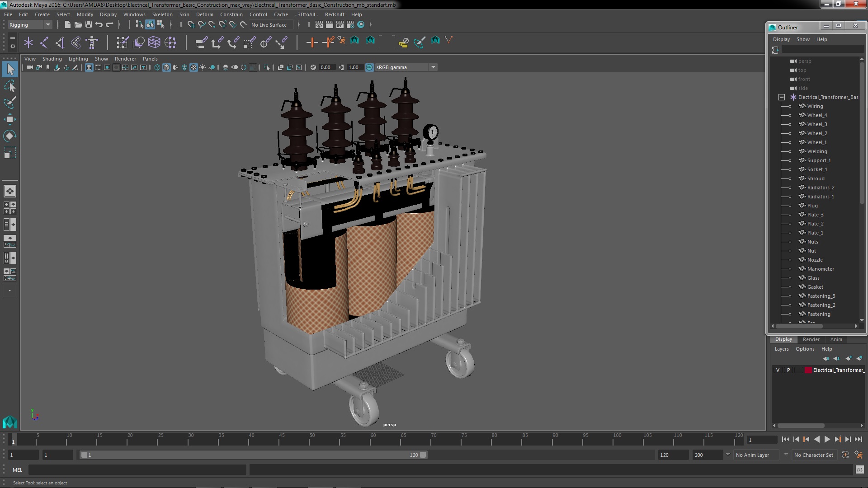
Task: Switch to the Render layer tab
Action: pos(811,339)
